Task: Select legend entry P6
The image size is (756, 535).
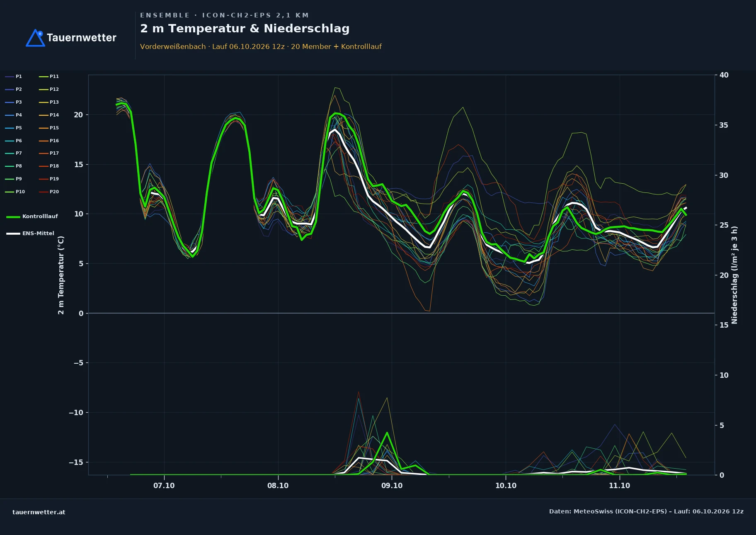Action: point(14,141)
